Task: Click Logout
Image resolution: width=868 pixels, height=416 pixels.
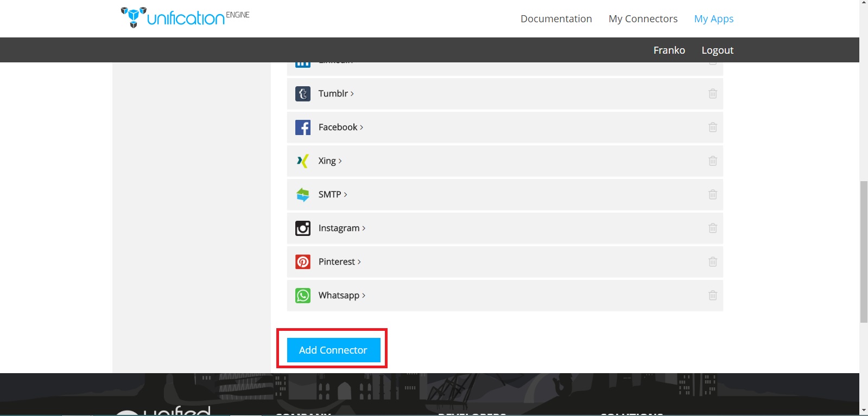Action: (x=718, y=50)
